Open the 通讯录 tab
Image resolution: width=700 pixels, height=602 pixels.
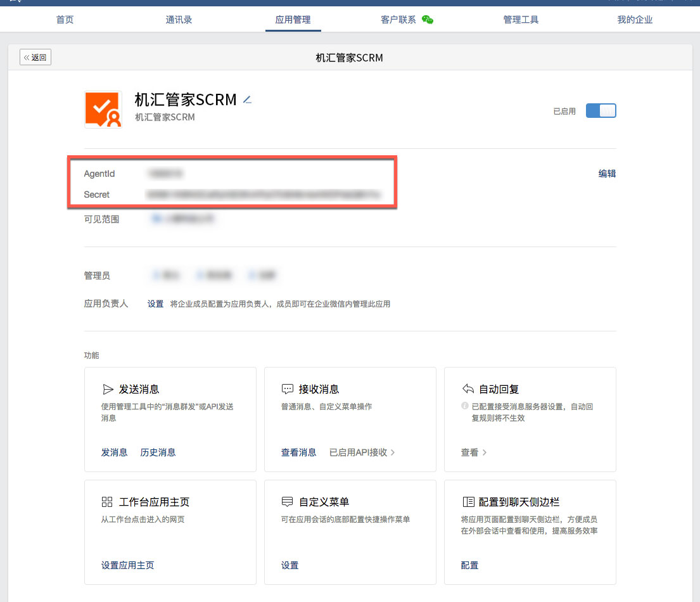179,20
